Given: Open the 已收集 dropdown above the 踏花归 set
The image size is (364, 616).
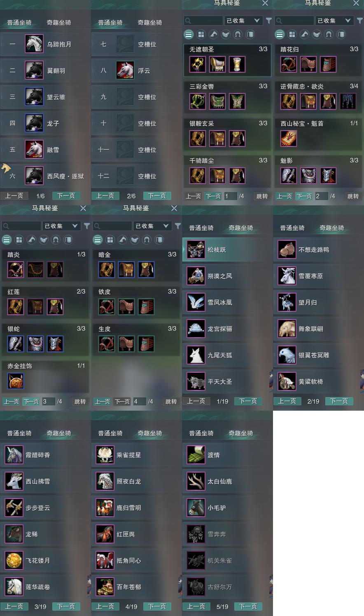Looking at the screenshot, I should (x=334, y=21).
